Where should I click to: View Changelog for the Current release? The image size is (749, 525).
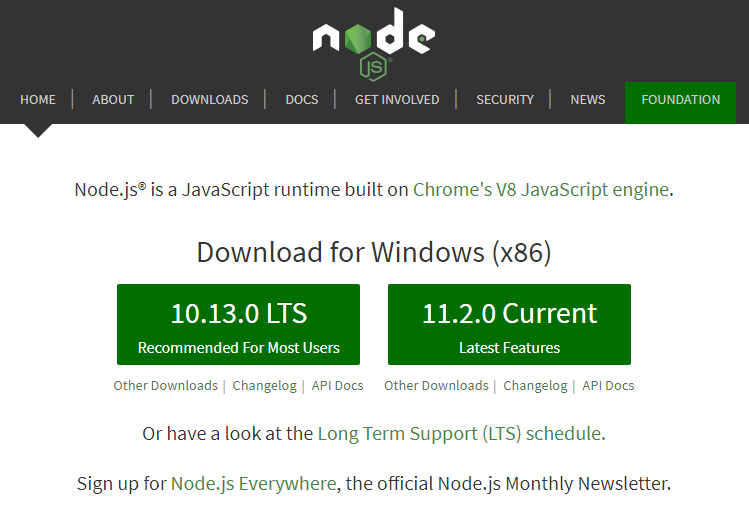click(x=535, y=386)
